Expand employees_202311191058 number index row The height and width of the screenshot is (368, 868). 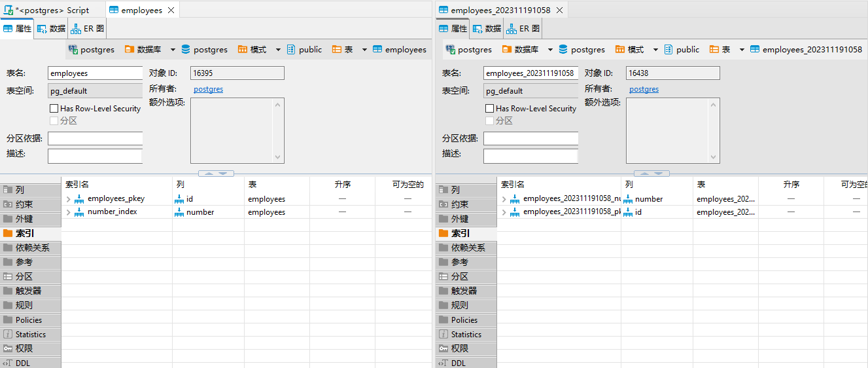504,199
